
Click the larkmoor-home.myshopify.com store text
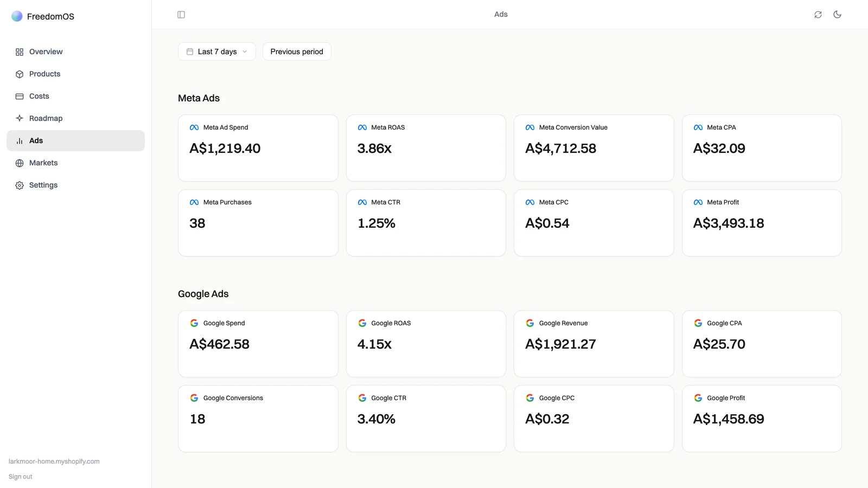(x=54, y=461)
